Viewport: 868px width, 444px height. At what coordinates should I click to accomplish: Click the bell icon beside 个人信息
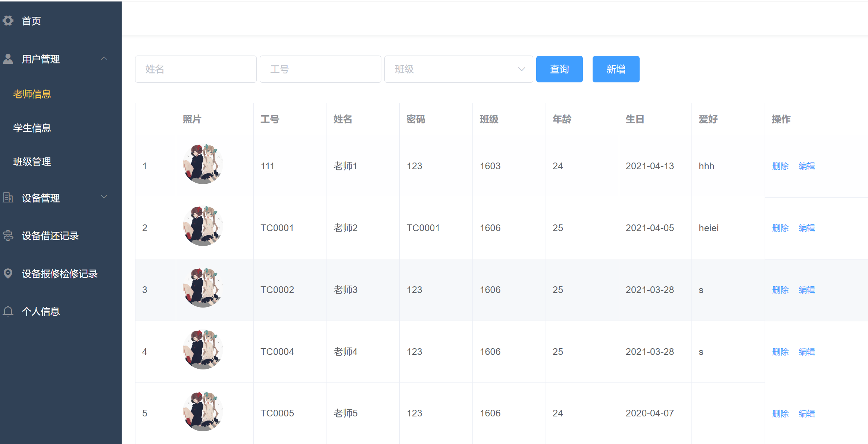[8, 311]
